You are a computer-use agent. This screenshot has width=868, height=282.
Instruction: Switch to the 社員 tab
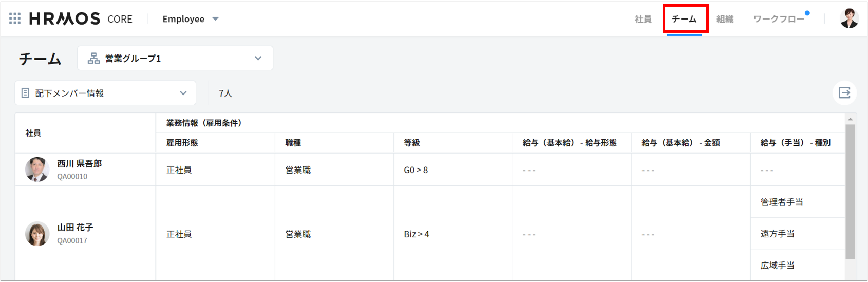click(x=643, y=19)
